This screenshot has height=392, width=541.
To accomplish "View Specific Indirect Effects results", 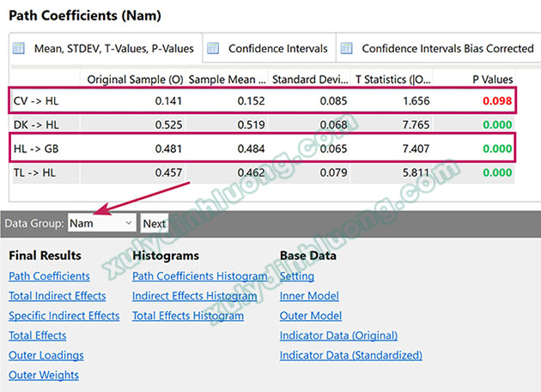I will (x=64, y=316).
